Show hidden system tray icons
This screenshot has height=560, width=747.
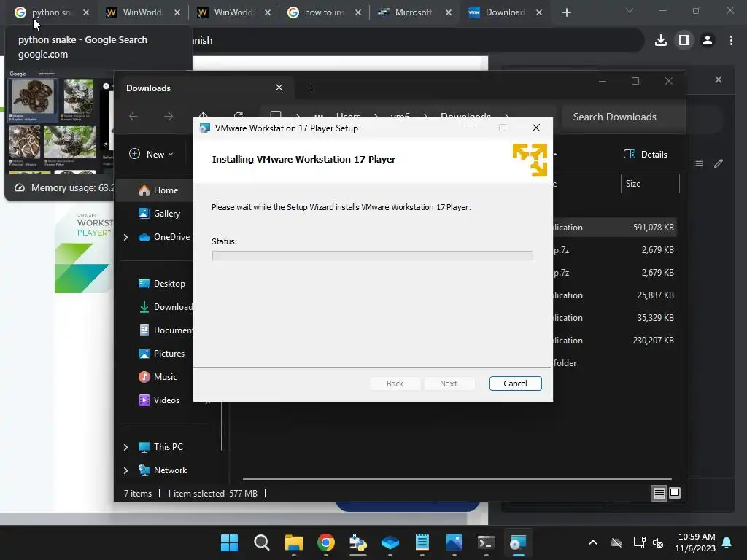592,542
